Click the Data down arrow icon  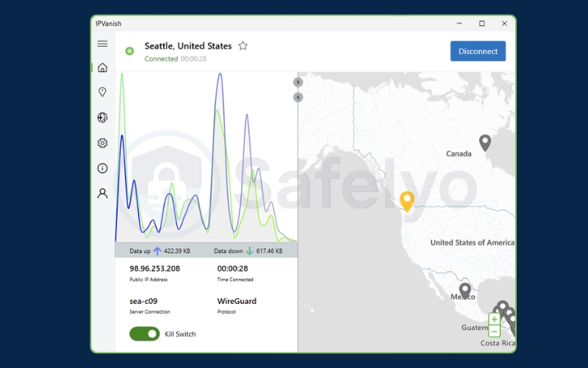pos(249,251)
